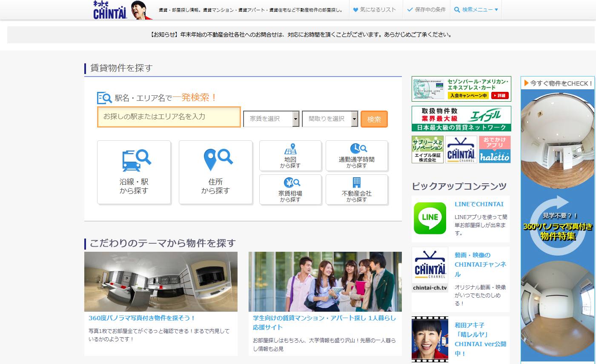Click the LINEアプリを使って簡単お部屋探し description

point(481,225)
